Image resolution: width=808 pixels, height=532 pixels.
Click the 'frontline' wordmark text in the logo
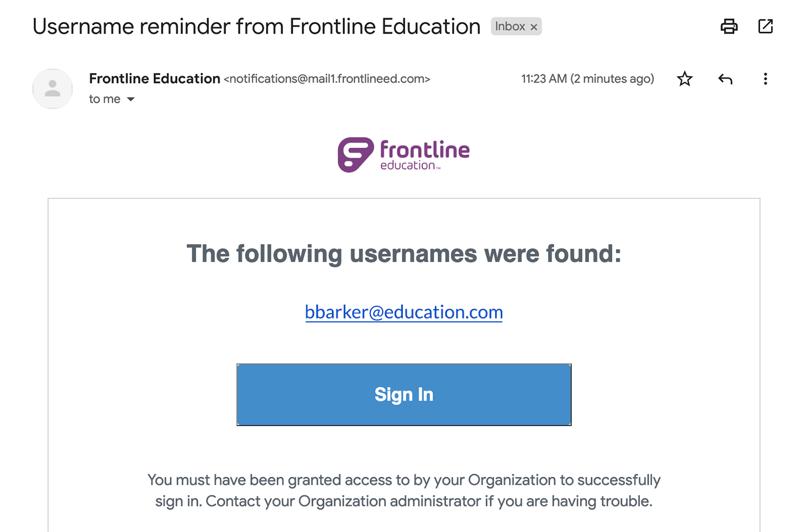(425, 150)
